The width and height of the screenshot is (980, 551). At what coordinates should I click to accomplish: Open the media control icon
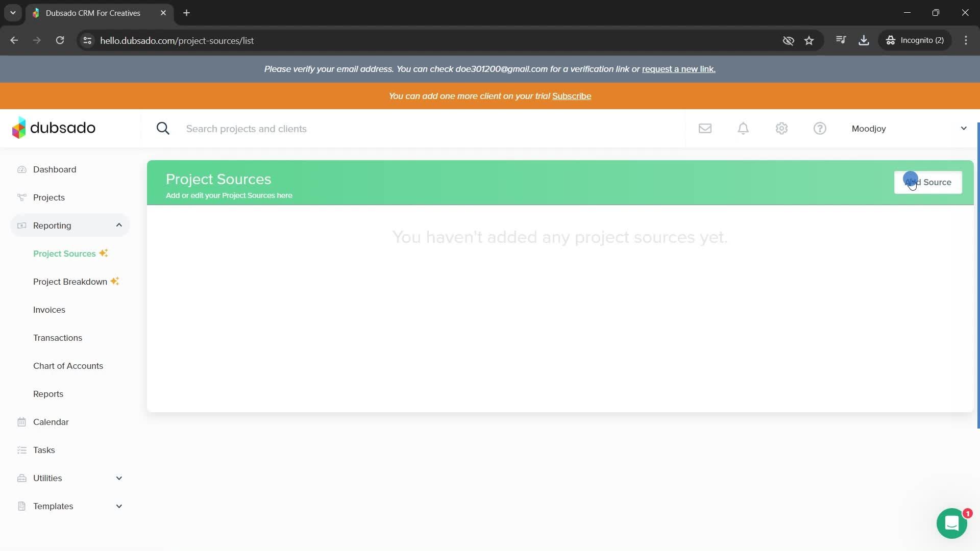click(x=841, y=40)
